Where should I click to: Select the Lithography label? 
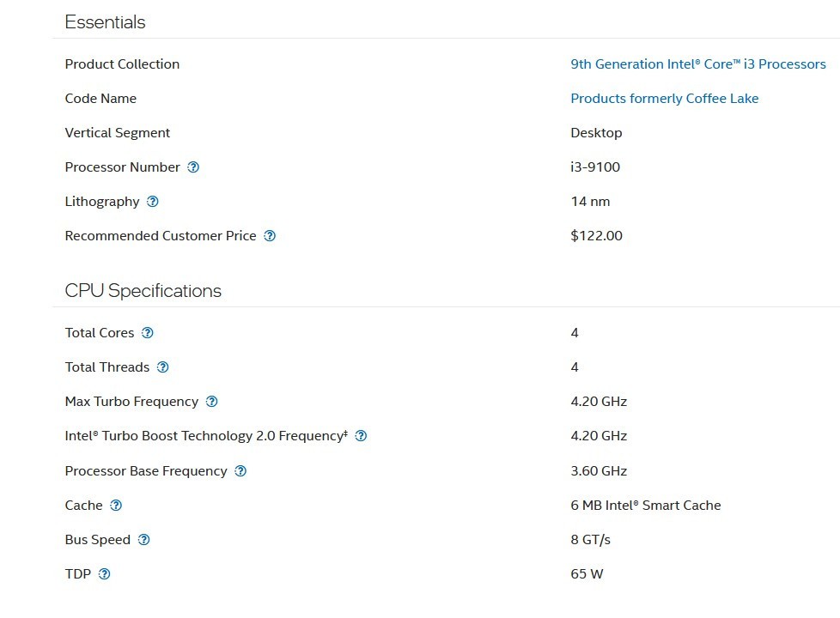[x=102, y=202]
